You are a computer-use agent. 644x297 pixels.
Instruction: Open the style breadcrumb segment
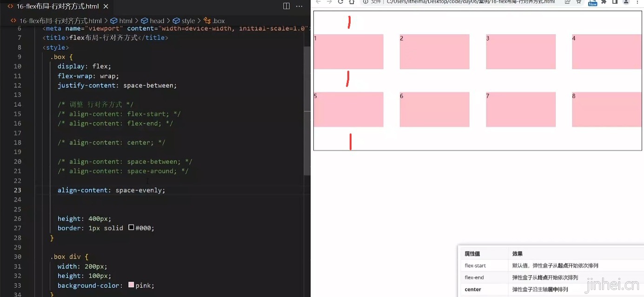click(184, 21)
